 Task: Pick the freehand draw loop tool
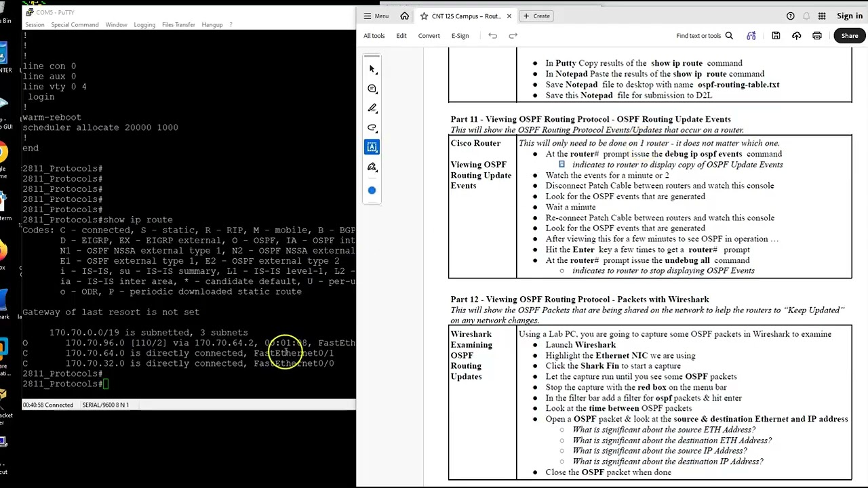coord(372,128)
